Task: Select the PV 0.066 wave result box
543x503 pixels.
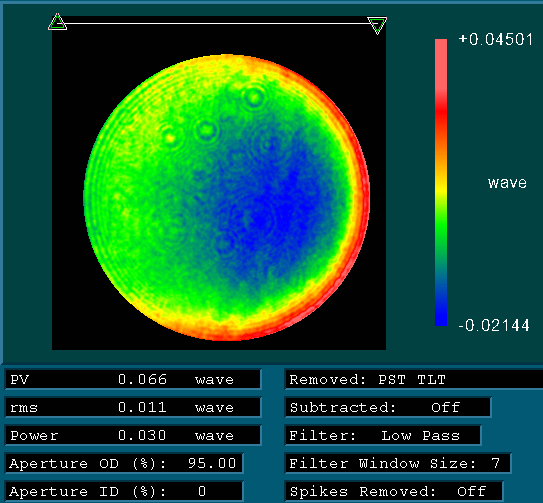Action: click(133, 379)
